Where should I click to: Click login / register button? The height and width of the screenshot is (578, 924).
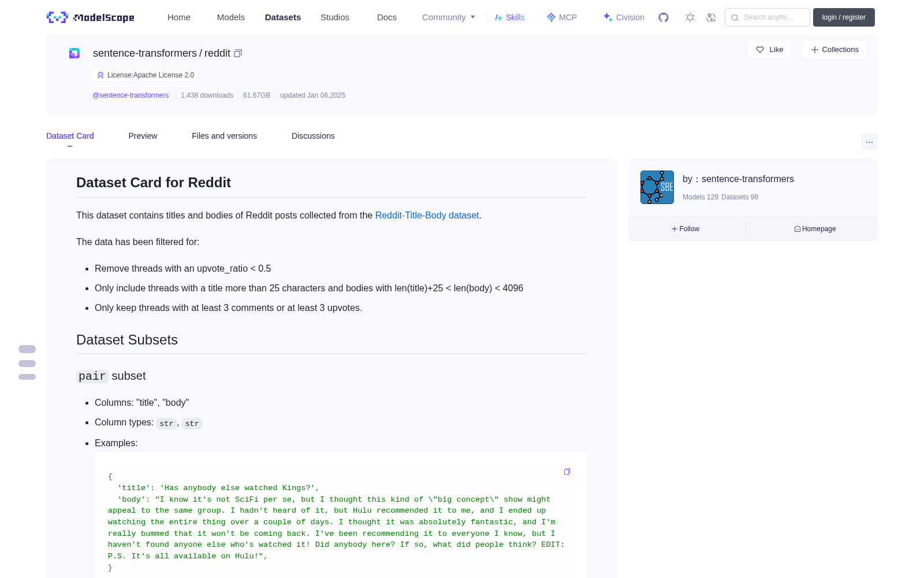click(844, 17)
